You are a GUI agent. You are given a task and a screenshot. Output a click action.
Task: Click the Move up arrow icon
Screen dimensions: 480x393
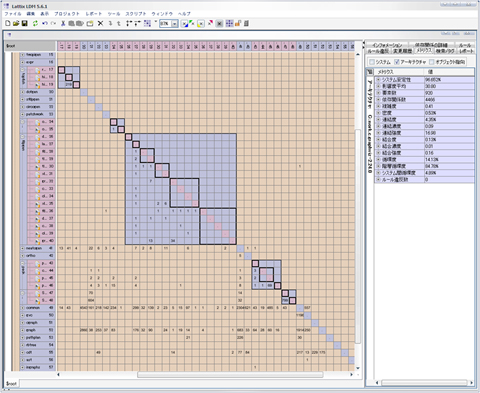click(x=119, y=23)
